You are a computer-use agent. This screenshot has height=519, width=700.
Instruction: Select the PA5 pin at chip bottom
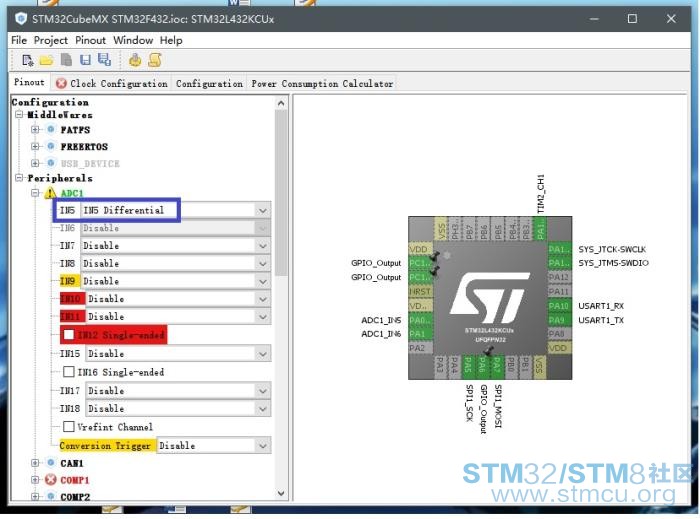tap(468, 367)
